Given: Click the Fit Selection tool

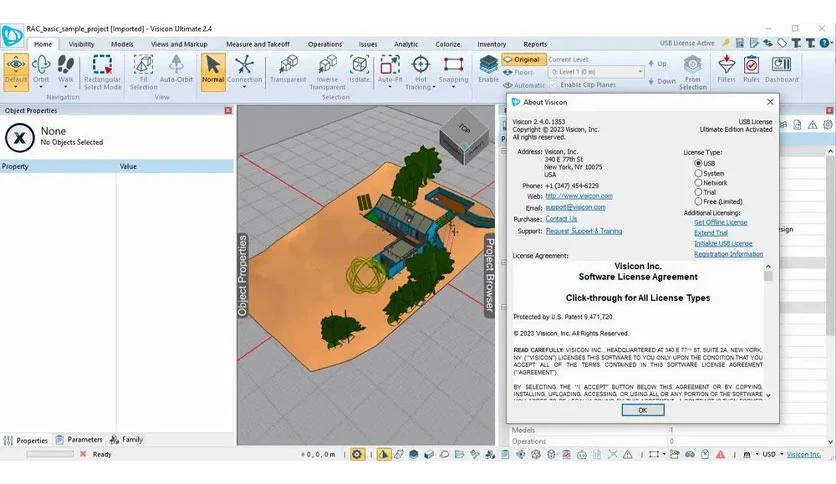Looking at the screenshot, I should [x=143, y=72].
